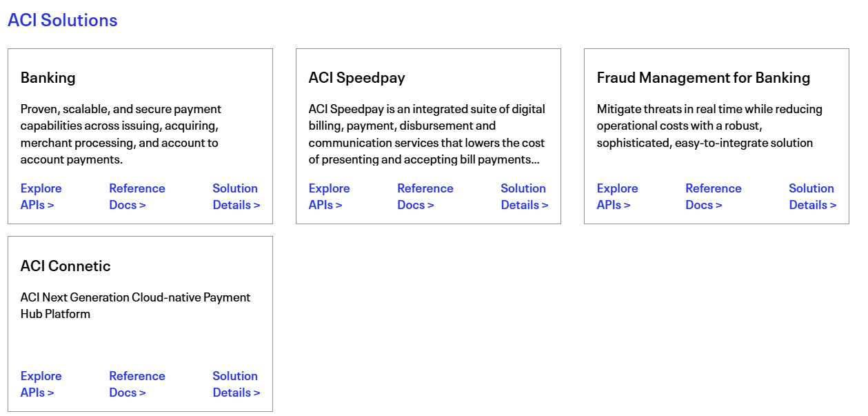Select Fraud Management for Banking title

click(703, 78)
